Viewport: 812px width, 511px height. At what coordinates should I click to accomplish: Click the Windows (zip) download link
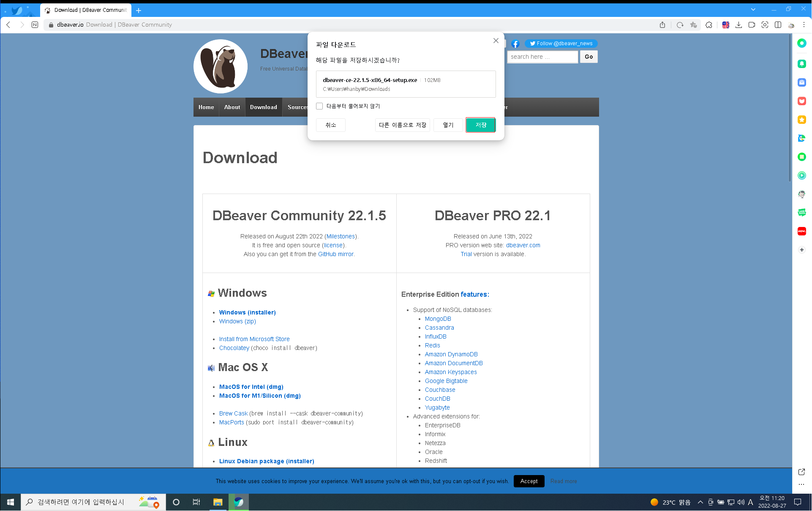[237, 321]
